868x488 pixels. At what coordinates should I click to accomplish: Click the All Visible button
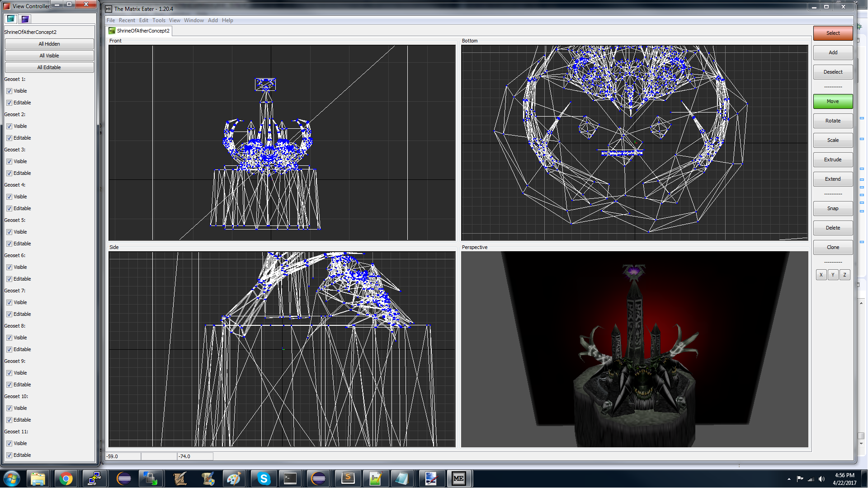click(49, 56)
